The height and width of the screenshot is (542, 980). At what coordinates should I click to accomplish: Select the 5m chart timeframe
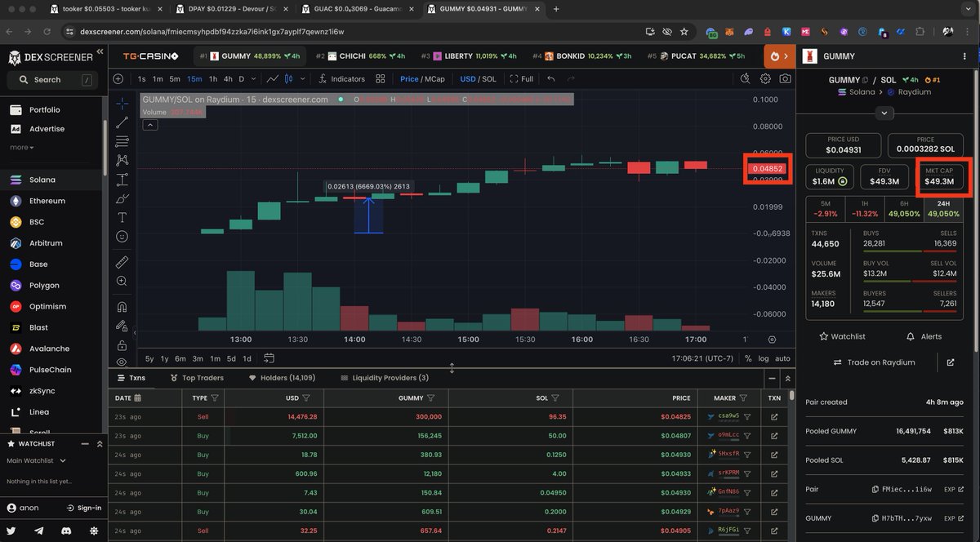(175, 79)
